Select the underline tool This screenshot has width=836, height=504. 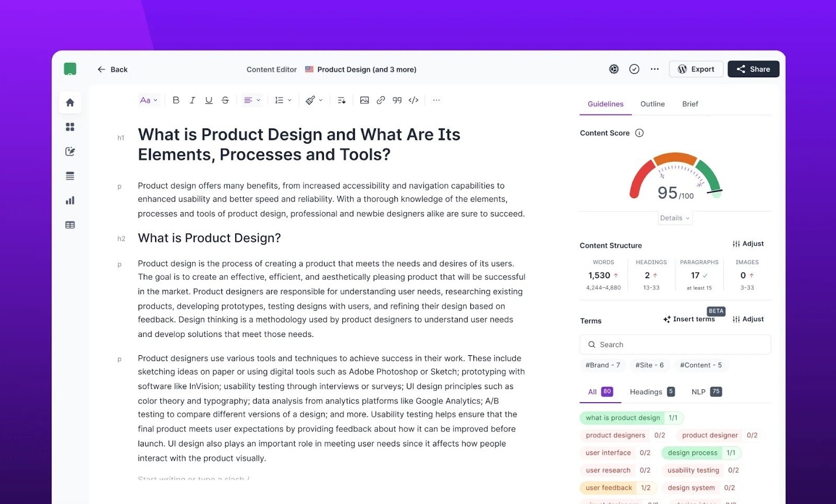[x=208, y=100]
